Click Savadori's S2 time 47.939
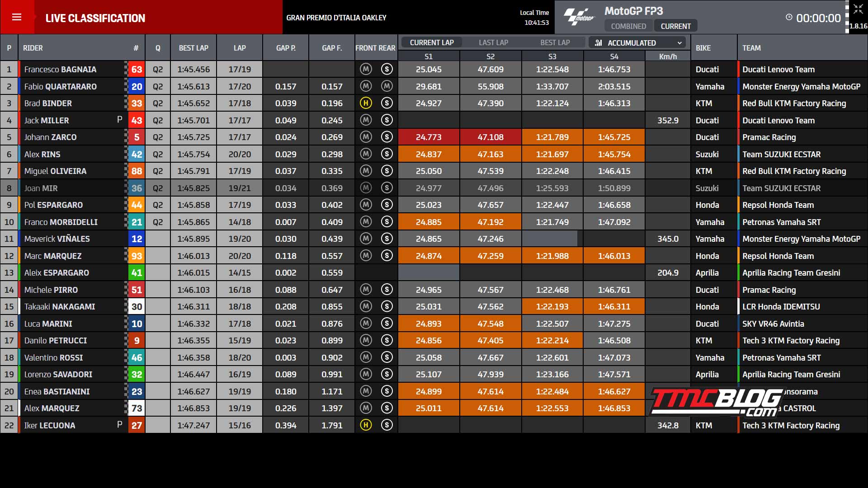 491,374
